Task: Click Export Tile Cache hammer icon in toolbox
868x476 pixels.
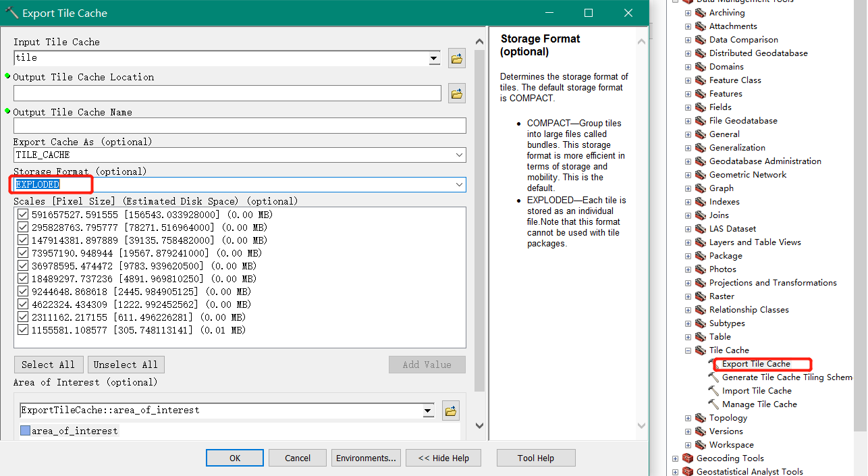Action: pos(714,364)
